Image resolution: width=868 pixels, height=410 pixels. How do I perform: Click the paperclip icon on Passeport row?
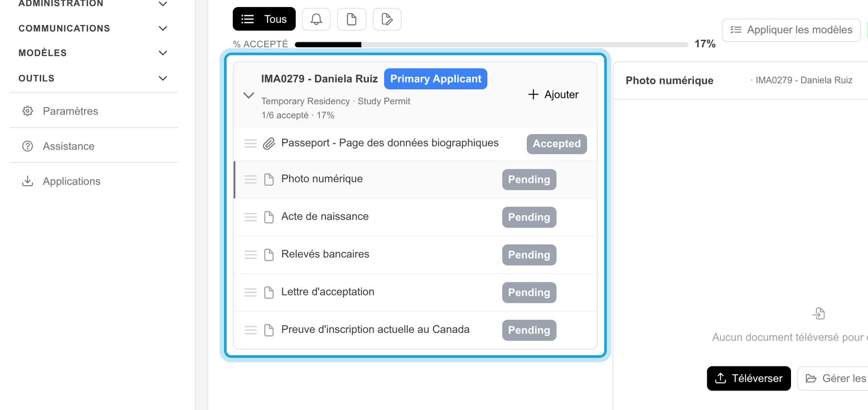pos(269,143)
